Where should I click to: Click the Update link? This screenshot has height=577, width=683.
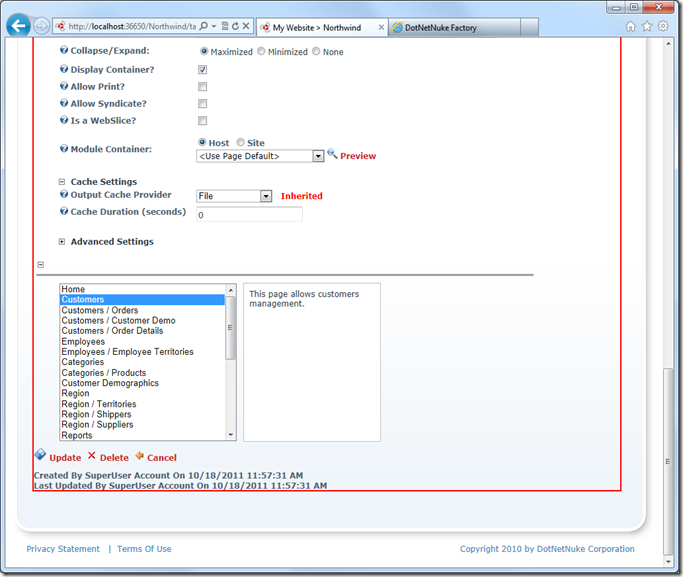65,458
